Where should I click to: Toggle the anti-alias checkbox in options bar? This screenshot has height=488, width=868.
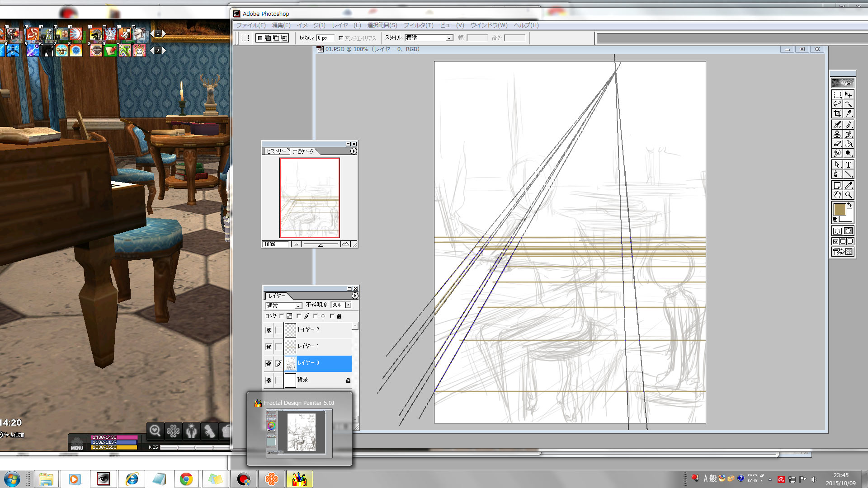coord(341,38)
